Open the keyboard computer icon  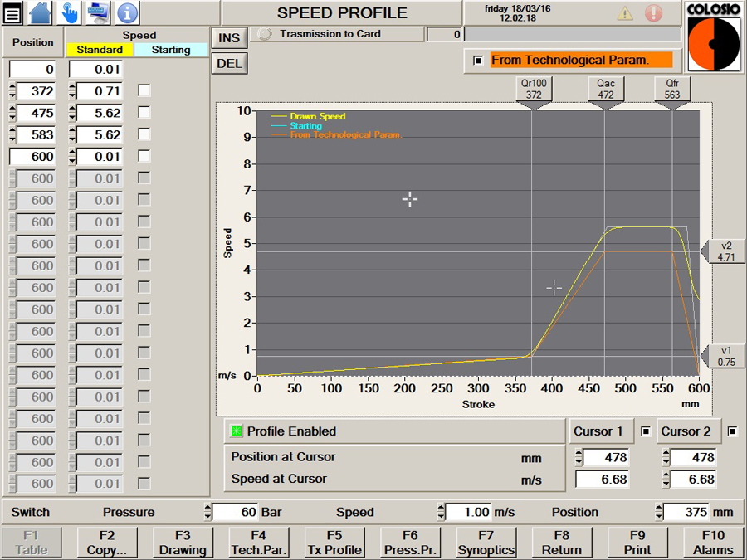pos(99,12)
